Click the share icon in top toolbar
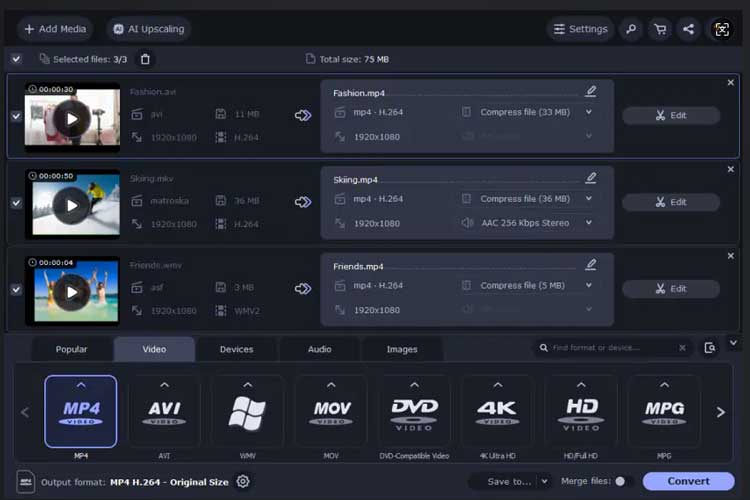The width and height of the screenshot is (750, 500). pyautogui.click(x=688, y=29)
